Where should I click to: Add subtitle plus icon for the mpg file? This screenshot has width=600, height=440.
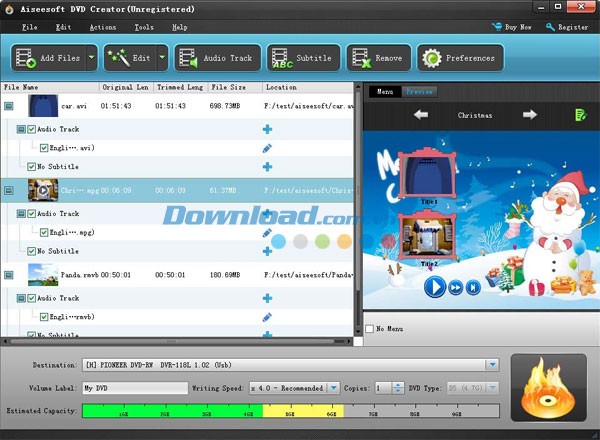267,251
